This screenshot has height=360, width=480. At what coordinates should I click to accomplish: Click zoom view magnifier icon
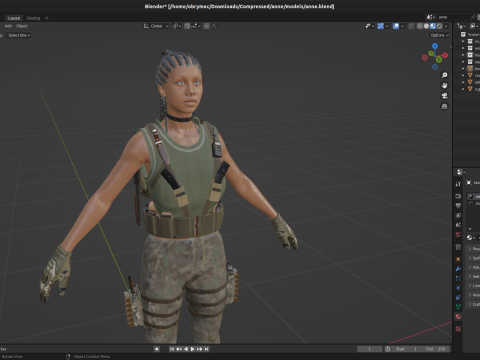click(444, 75)
